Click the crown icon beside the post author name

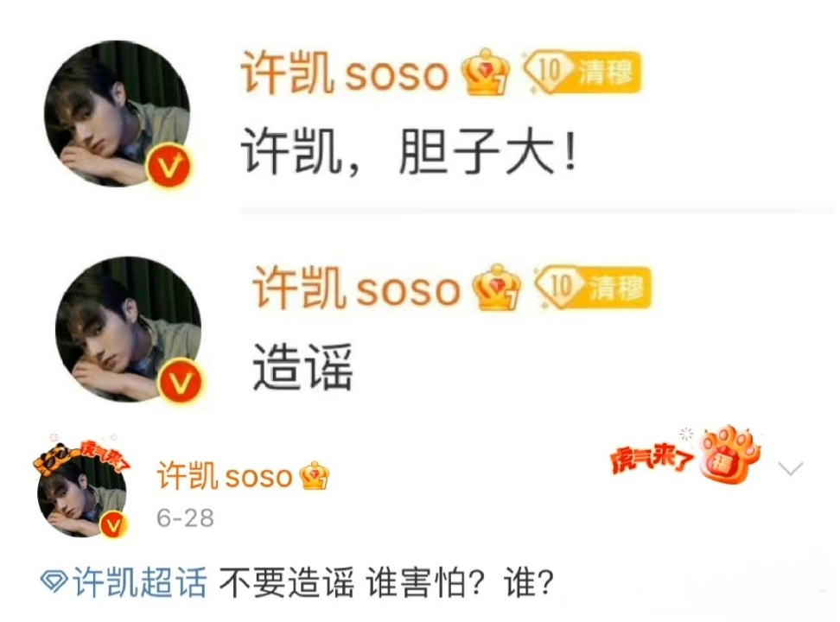pos(315,476)
